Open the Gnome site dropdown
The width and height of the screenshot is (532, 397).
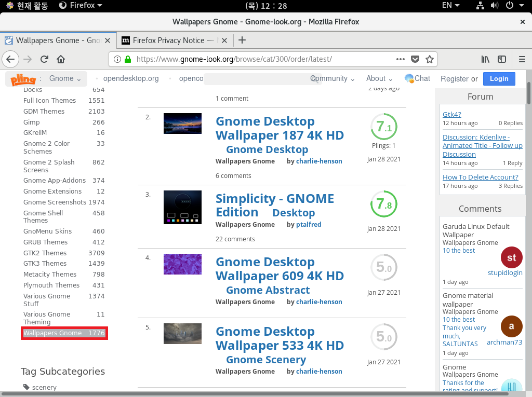click(x=65, y=79)
